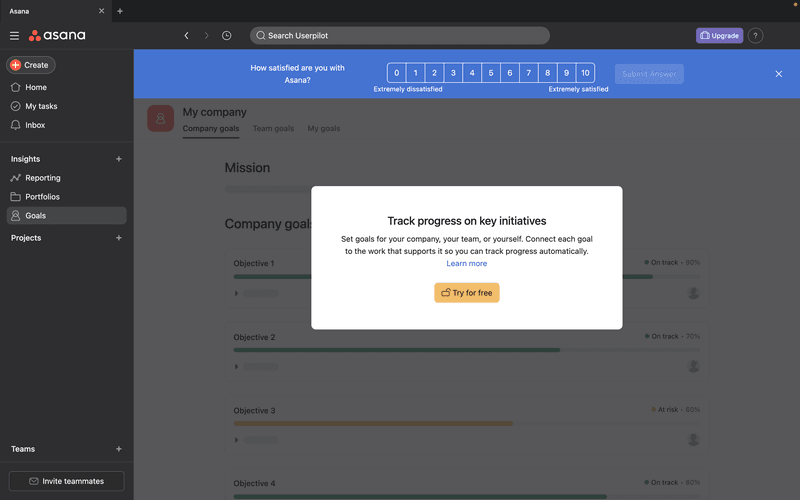This screenshot has width=800, height=500.
Task: Click Objective 2 owner avatar
Action: (x=693, y=366)
